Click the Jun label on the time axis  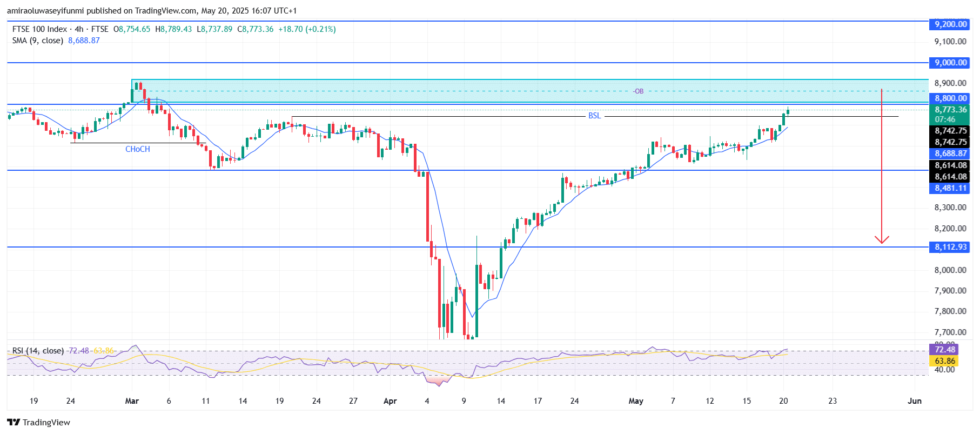[915, 401]
